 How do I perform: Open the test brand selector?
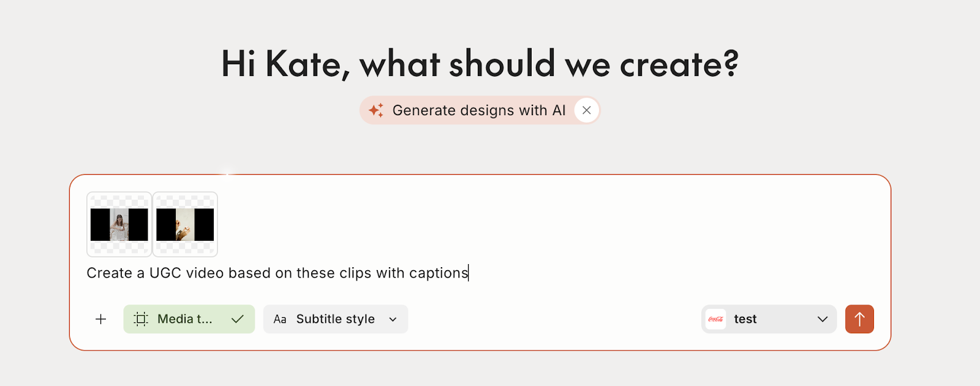point(745,319)
